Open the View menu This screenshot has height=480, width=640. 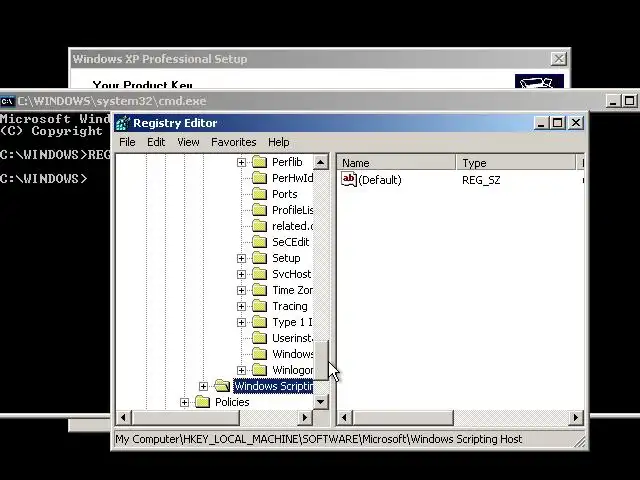coord(188,142)
